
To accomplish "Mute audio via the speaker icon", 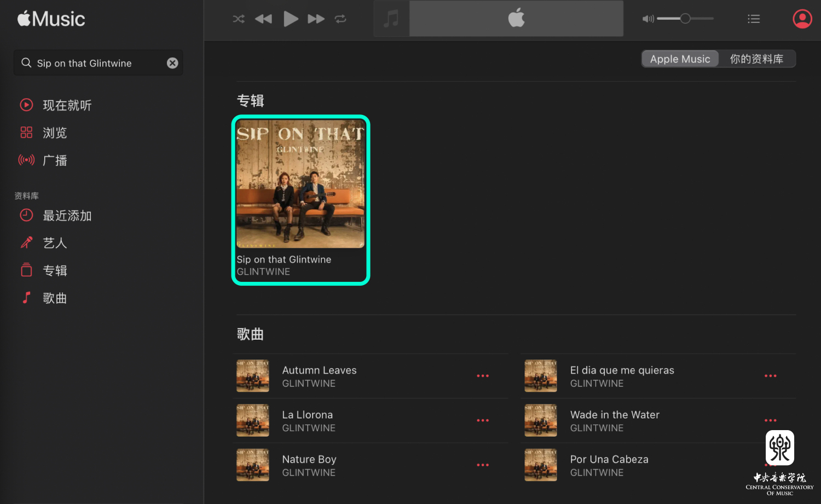I will point(648,19).
